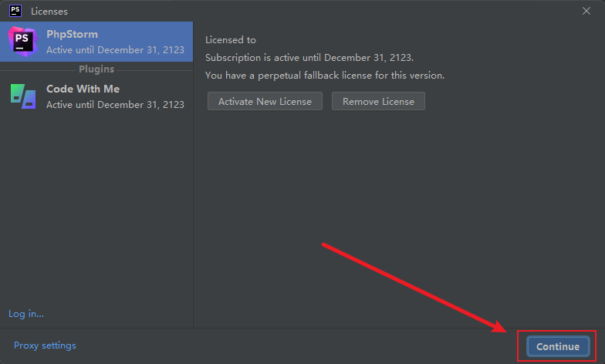Click Activate New License
Image resolution: width=605 pixels, height=364 pixels.
[265, 101]
